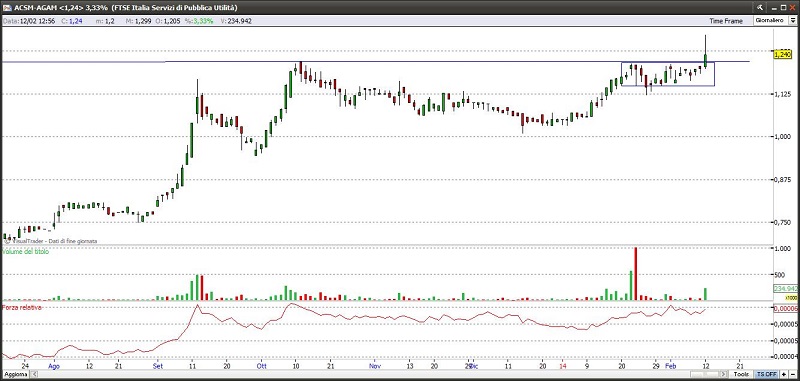Screen dimensions: 800x381
Task: Click the 0,750 price axis label
Action: (x=782, y=222)
